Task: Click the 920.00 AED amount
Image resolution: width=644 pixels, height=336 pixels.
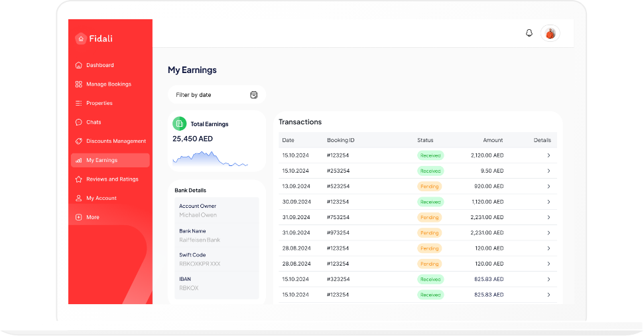Action: point(489,187)
